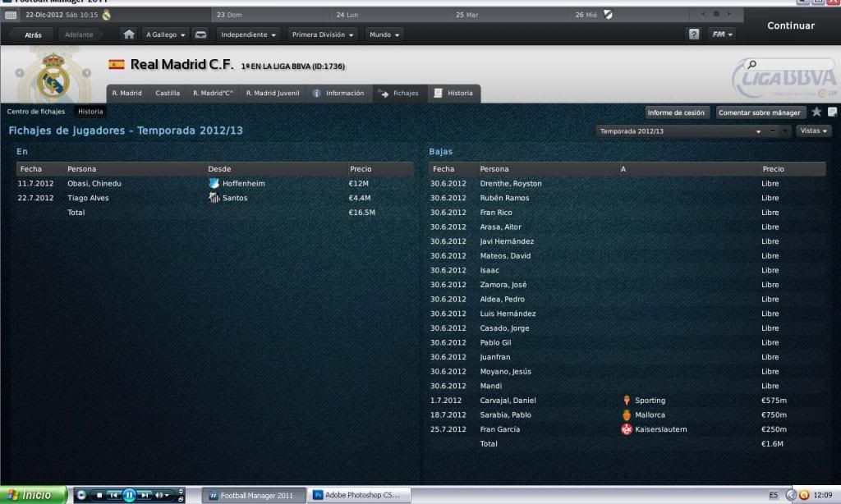Click the star bookmark icon

tap(816, 112)
